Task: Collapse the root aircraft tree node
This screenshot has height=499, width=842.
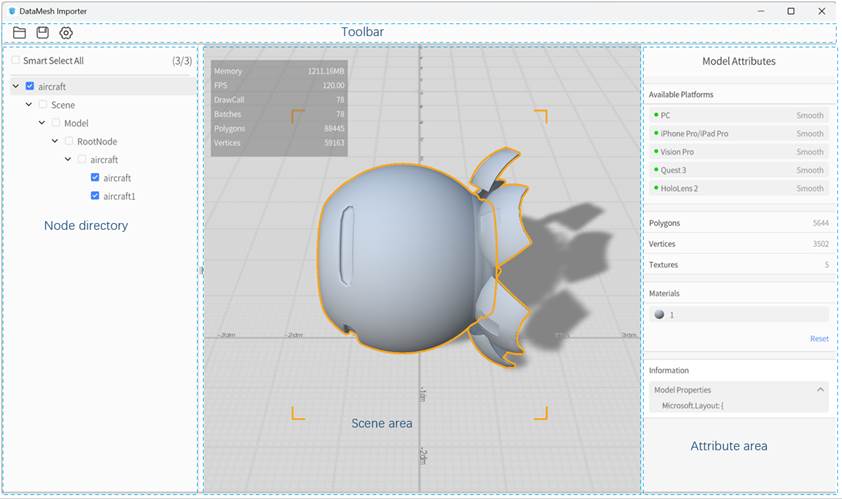Action: point(17,87)
